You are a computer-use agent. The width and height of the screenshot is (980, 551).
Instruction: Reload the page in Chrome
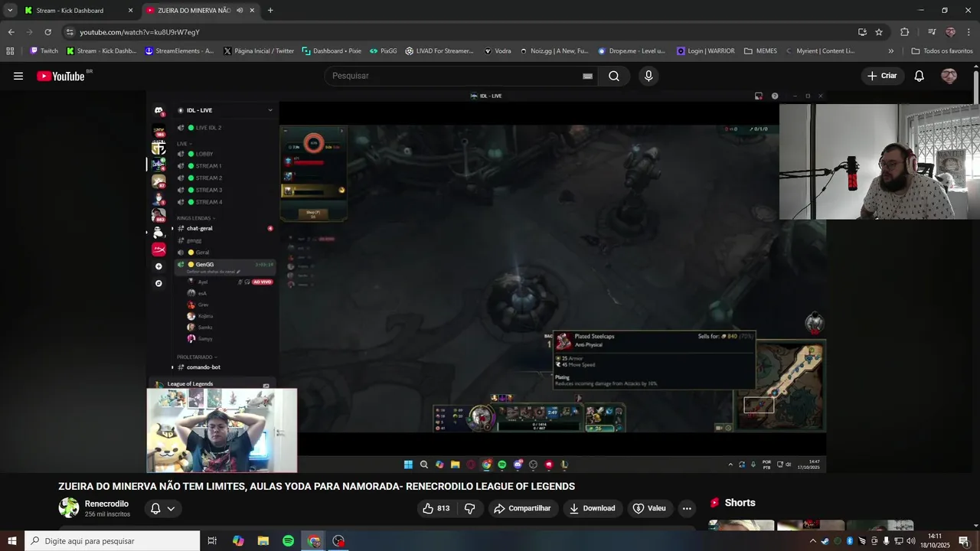(x=47, y=32)
